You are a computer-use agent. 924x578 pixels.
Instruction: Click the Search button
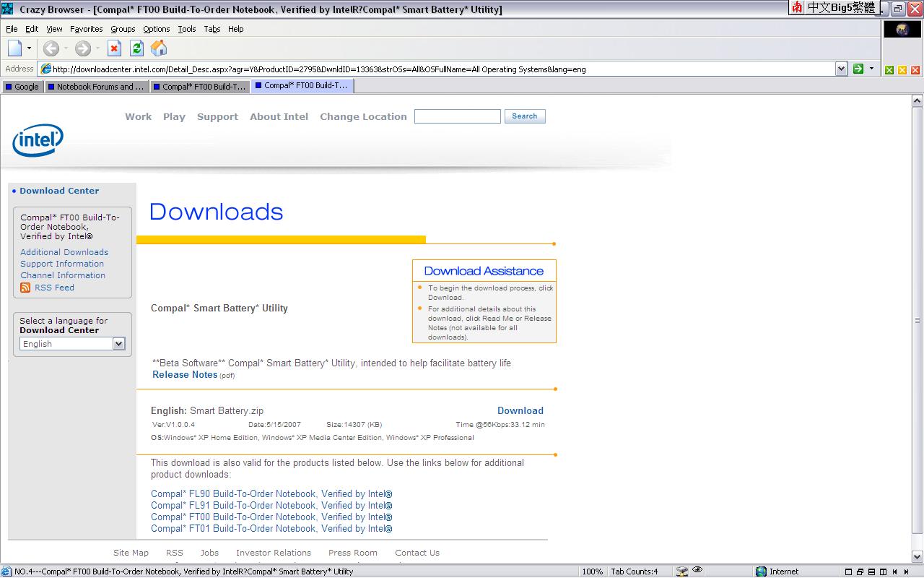tap(525, 116)
